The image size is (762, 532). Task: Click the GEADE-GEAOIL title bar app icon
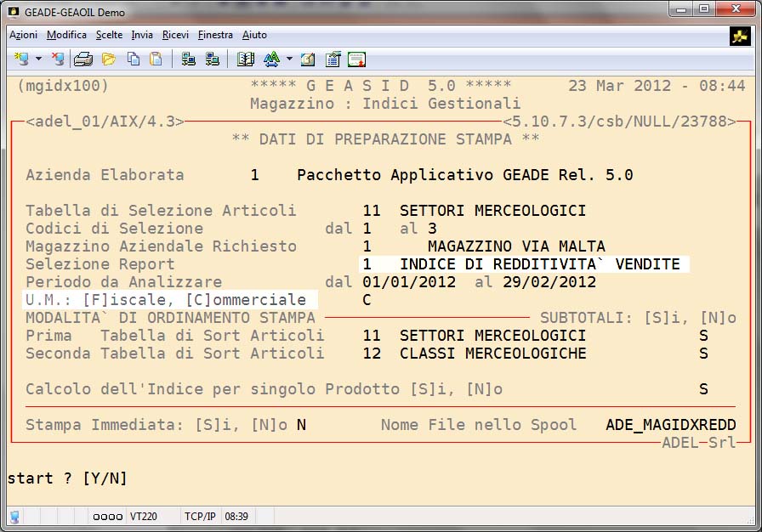(14, 12)
